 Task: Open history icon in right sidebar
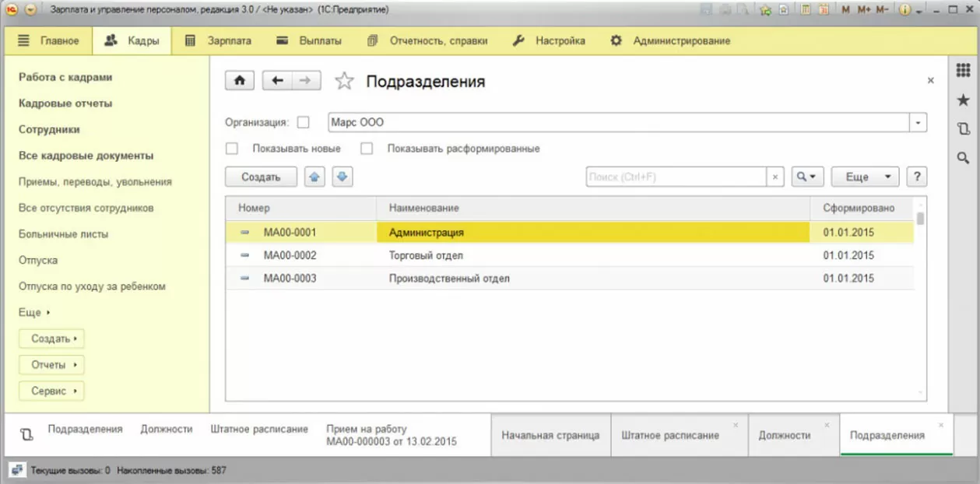(963, 128)
